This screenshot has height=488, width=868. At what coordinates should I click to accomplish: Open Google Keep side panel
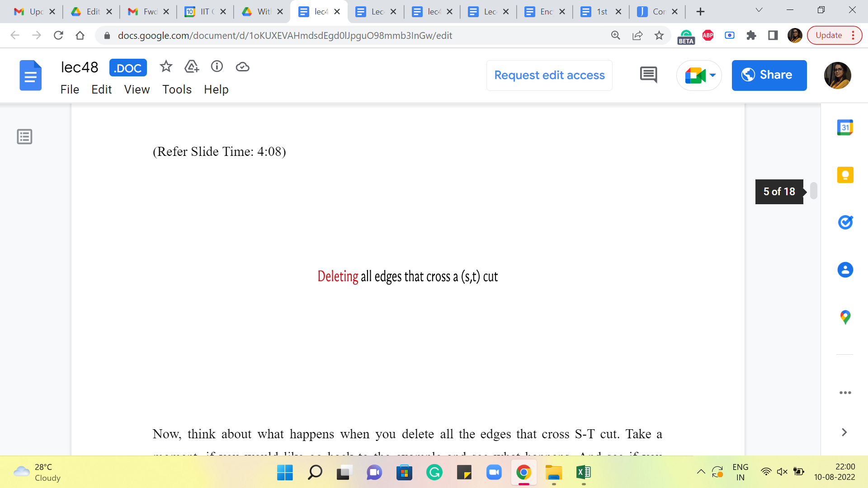click(x=845, y=175)
